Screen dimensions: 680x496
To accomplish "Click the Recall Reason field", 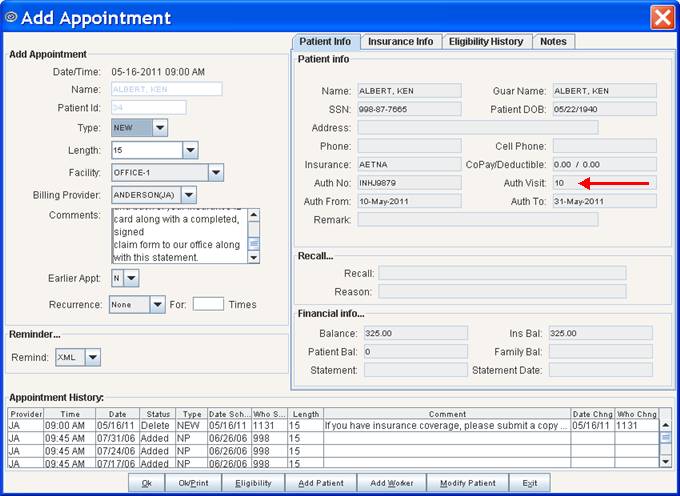I will coord(502,292).
